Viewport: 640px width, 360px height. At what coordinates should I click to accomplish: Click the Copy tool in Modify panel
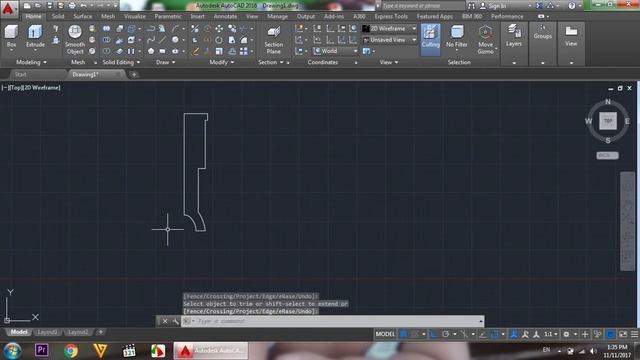pos(232,29)
